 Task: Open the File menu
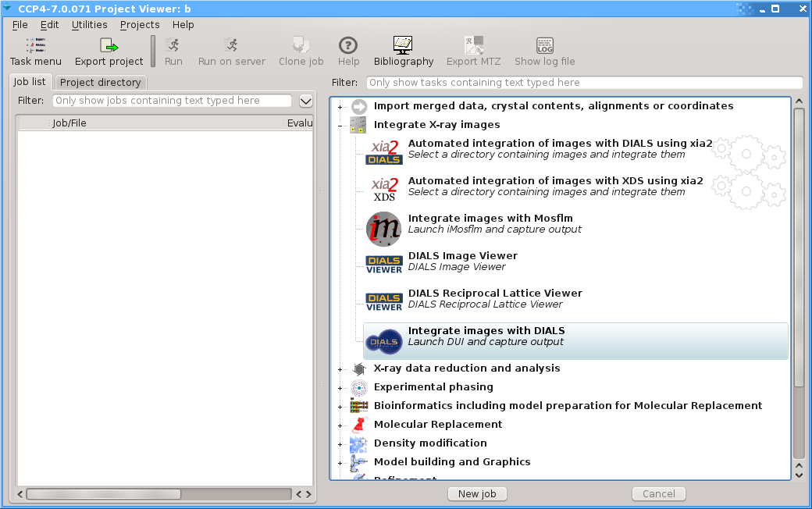pyautogui.click(x=20, y=25)
